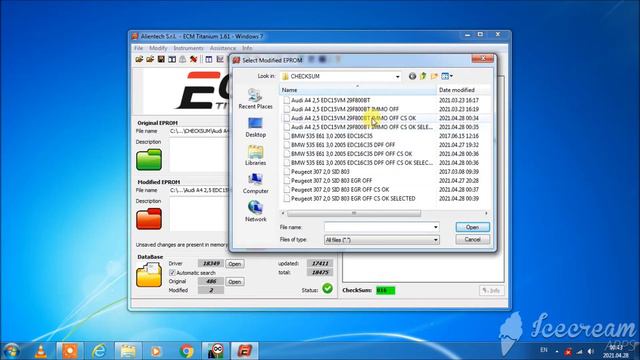Viewport: 640px width, 360px height.
Task: Click the table view icon in ECM Titanium toolbar
Action: pos(209,60)
